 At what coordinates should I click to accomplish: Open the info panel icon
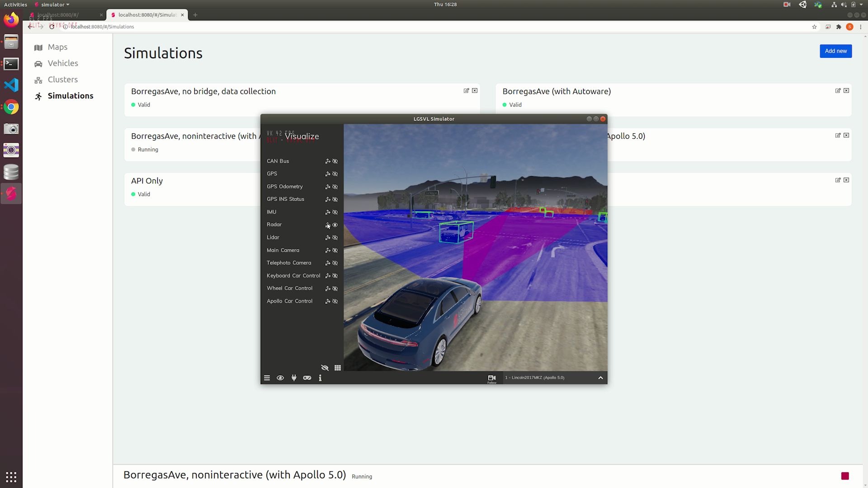point(320,378)
